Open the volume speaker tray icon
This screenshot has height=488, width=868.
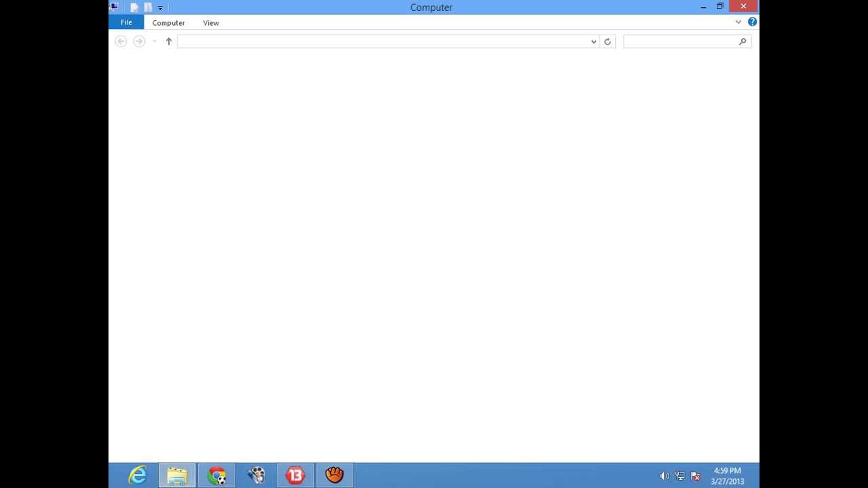pyautogui.click(x=664, y=476)
